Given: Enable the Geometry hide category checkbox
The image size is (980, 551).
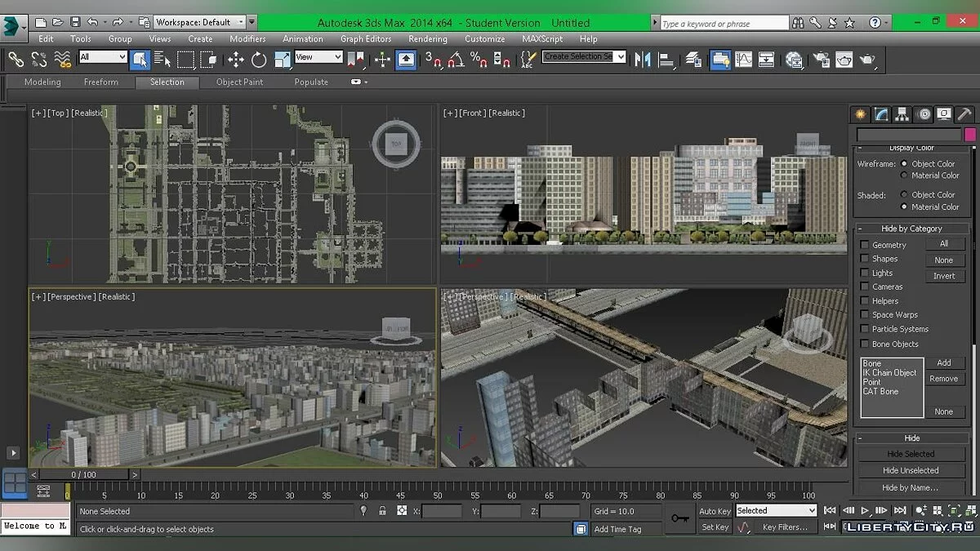Looking at the screenshot, I should (865, 245).
